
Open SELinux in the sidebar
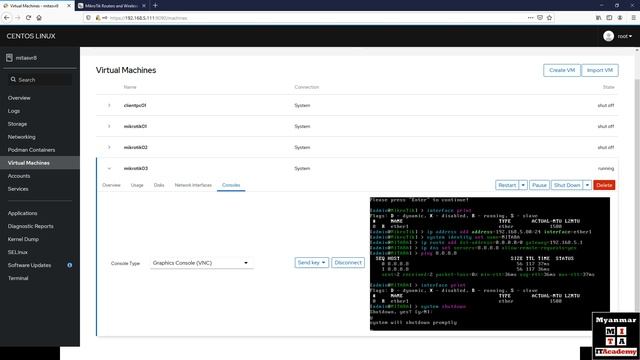coord(18,252)
